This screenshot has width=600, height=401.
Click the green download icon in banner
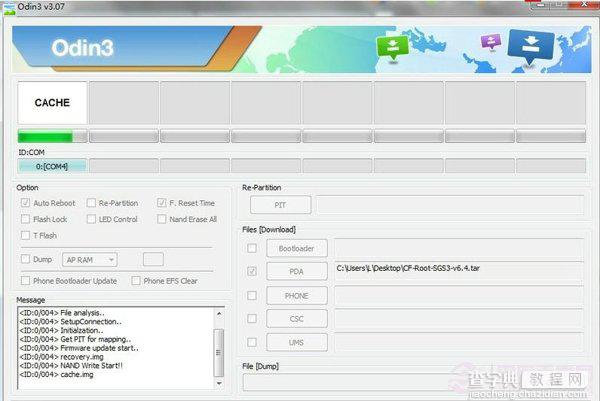(x=393, y=47)
